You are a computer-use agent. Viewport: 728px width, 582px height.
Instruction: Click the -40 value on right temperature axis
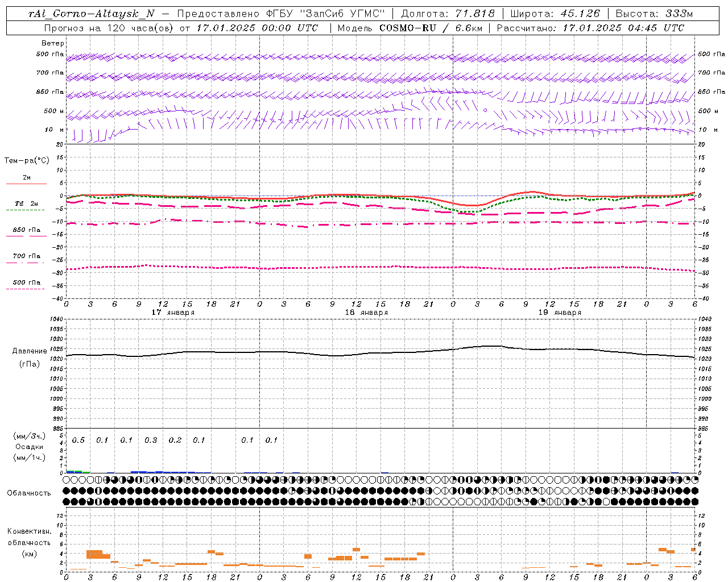pyautogui.click(x=703, y=298)
